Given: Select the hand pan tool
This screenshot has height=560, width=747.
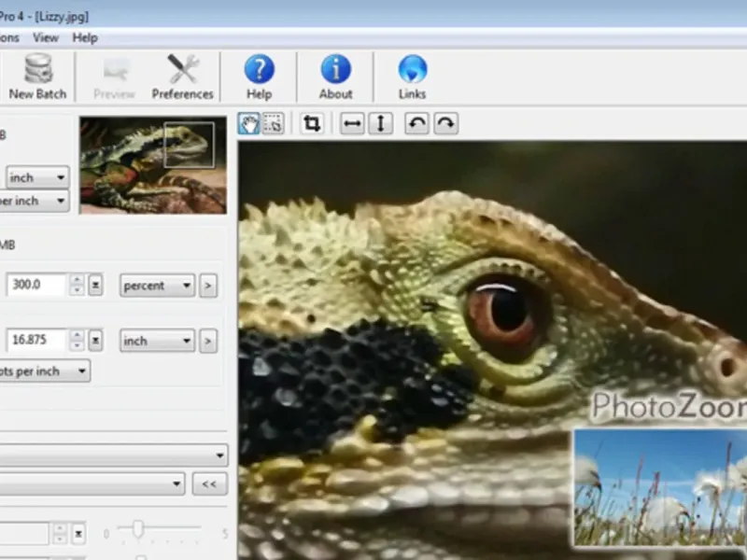Looking at the screenshot, I should [x=249, y=124].
